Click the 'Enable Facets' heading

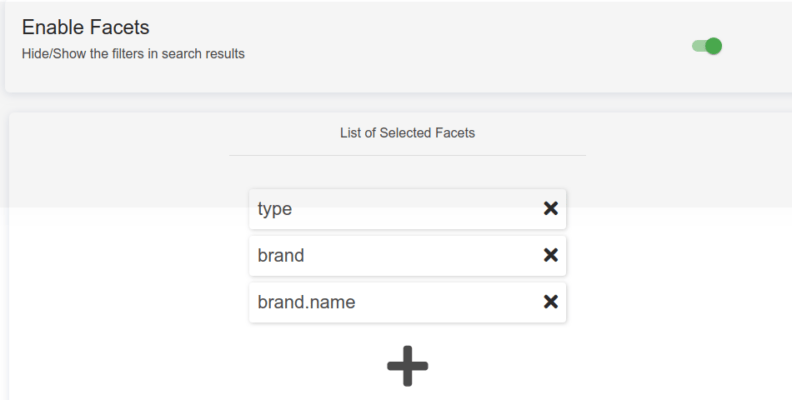point(85,28)
